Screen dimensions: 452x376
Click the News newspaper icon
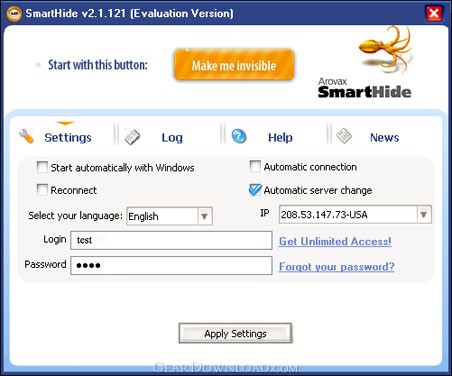click(x=344, y=136)
